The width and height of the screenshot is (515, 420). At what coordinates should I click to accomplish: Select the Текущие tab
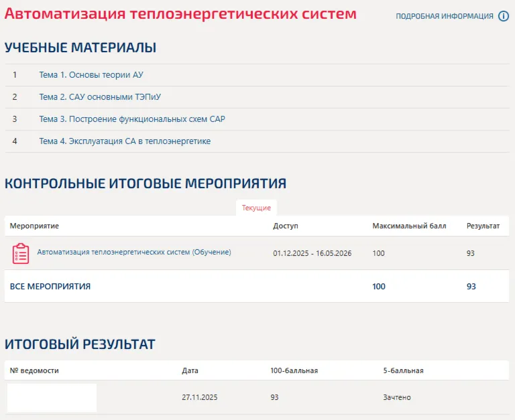pyautogui.click(x=256, y=208)
